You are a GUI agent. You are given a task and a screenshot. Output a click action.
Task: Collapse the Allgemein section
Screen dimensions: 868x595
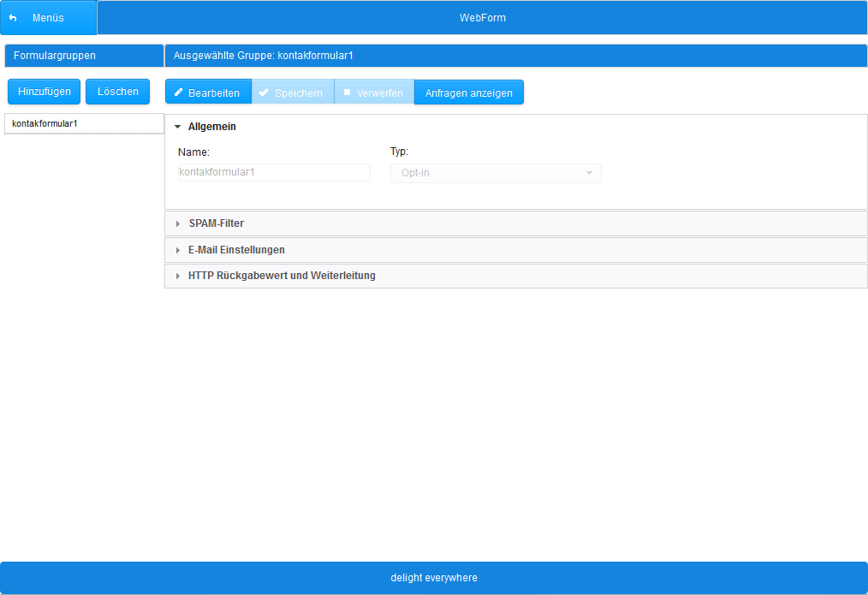tap(177, 126)
